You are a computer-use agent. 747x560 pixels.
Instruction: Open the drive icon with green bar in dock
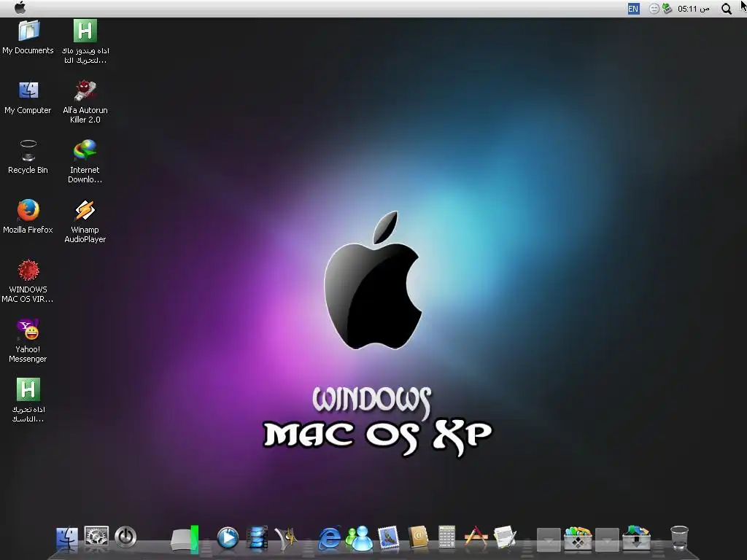(x=185, y=539)
